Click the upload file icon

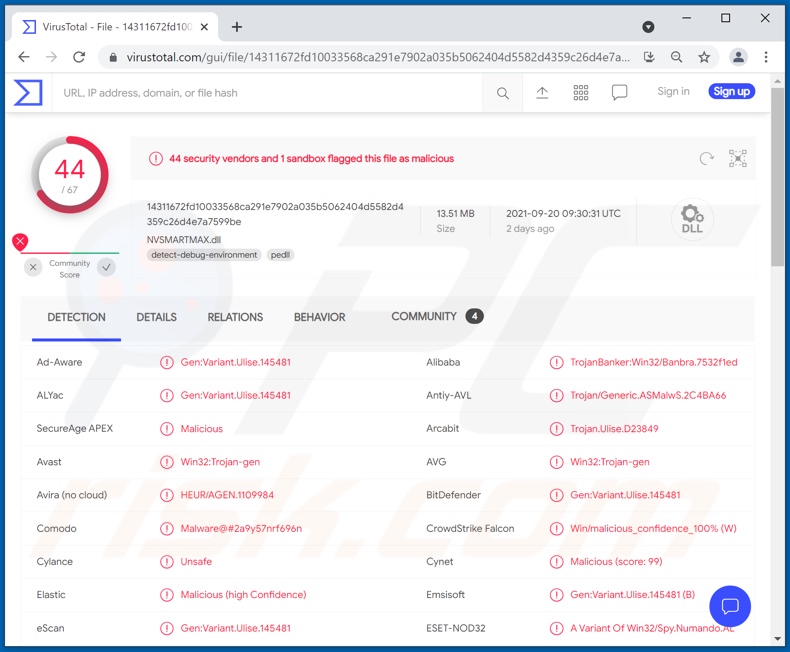coord(542,93)
